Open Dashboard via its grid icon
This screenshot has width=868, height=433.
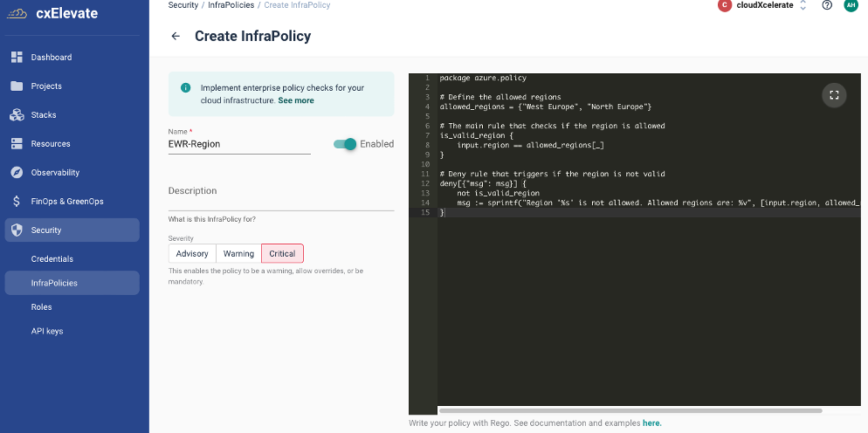pos(17,57)
